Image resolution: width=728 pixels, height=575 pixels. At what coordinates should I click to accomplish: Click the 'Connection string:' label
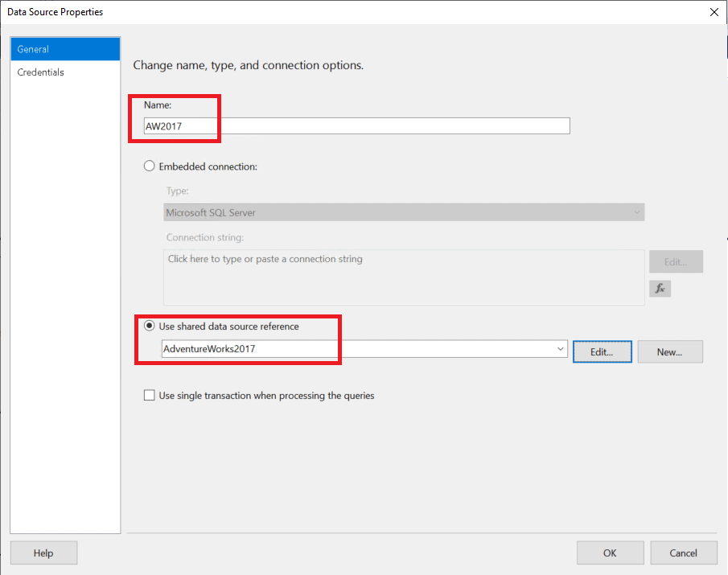205,237
